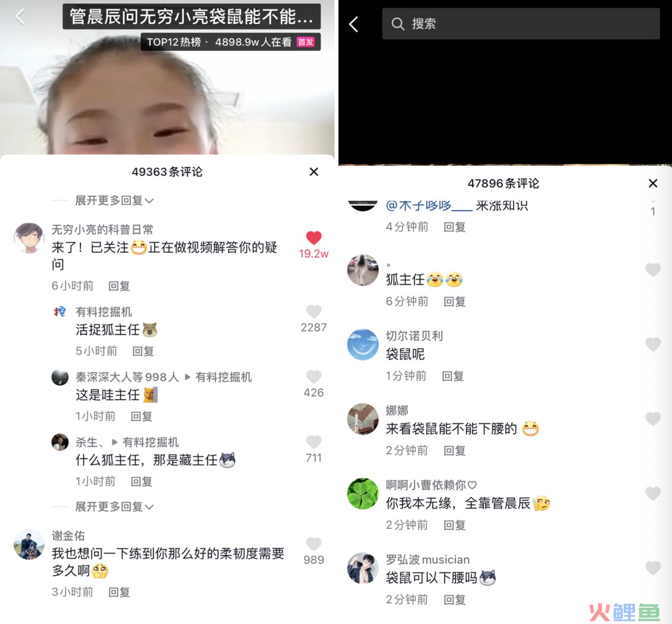The height and width of the screenshot is (624, 672).
Task: Like the 这是哇主任 comment with 426 likes
Action: click(x=314, y=377)
